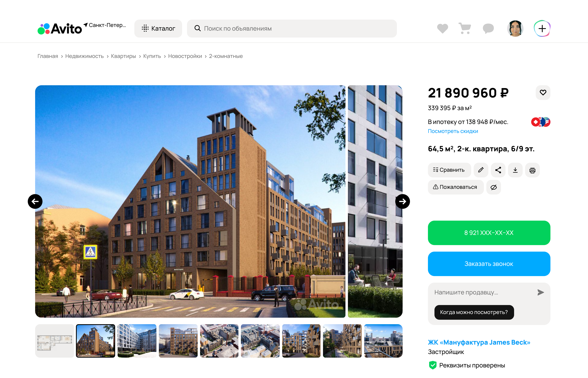
Task: Send message with the arrow icon
Action: [x=540, y=292]
